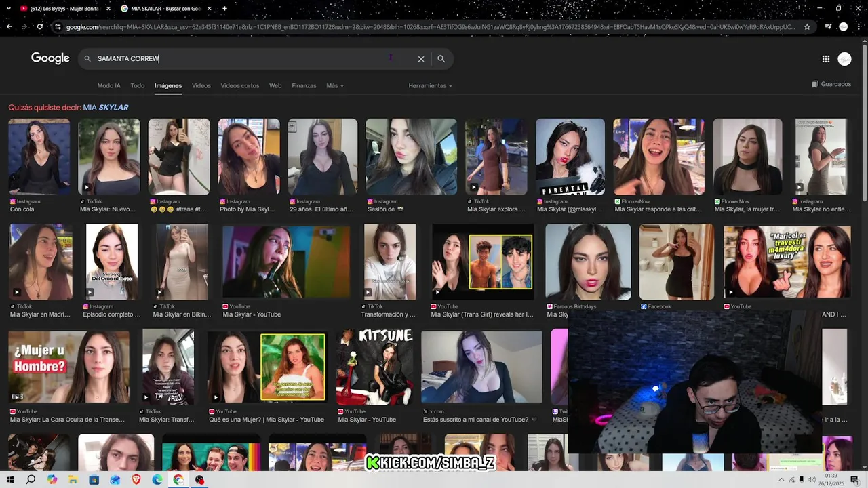The width and height of the screenshot is (868, 488).
Task: Open the Google account avatar
Action: [844, 59]
